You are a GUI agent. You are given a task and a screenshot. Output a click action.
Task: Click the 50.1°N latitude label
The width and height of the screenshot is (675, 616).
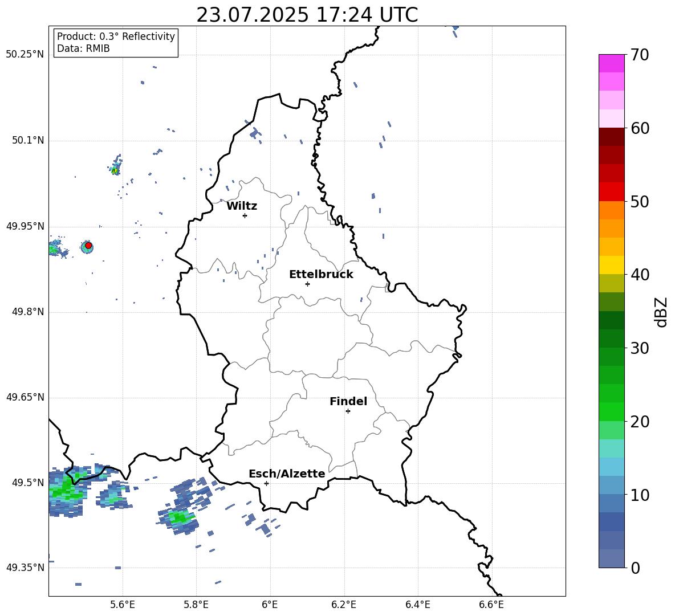tap(28, 140)
